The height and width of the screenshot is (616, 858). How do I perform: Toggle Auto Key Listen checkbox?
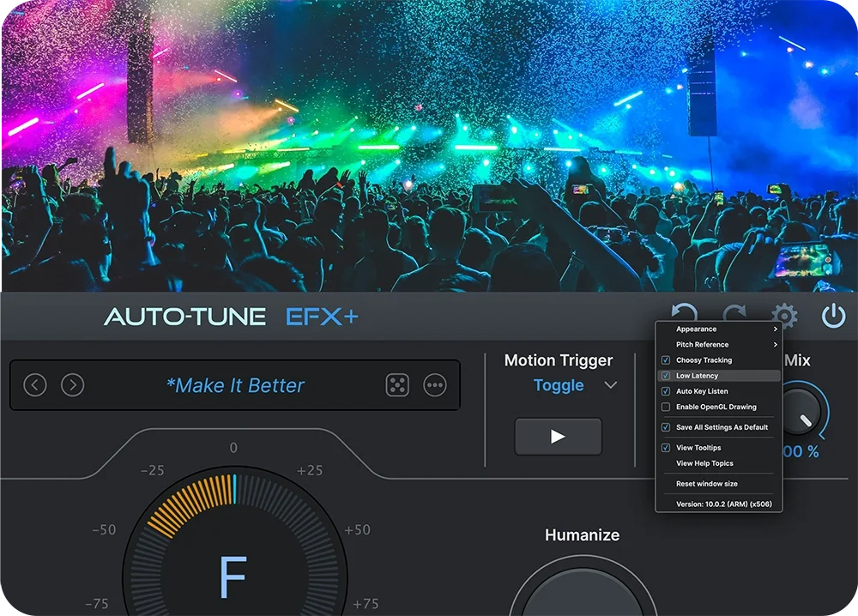(x=666, y=391)
